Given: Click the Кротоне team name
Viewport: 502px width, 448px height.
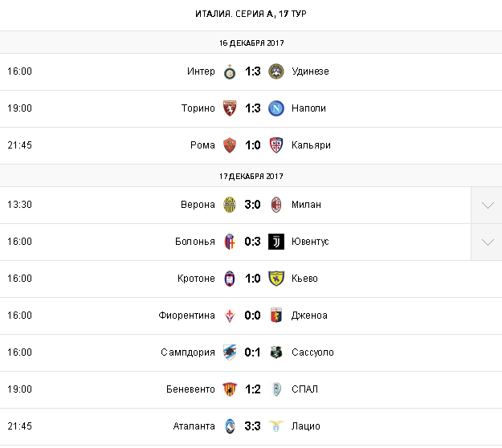Looking at the screenshot, I should click(196, 279).
